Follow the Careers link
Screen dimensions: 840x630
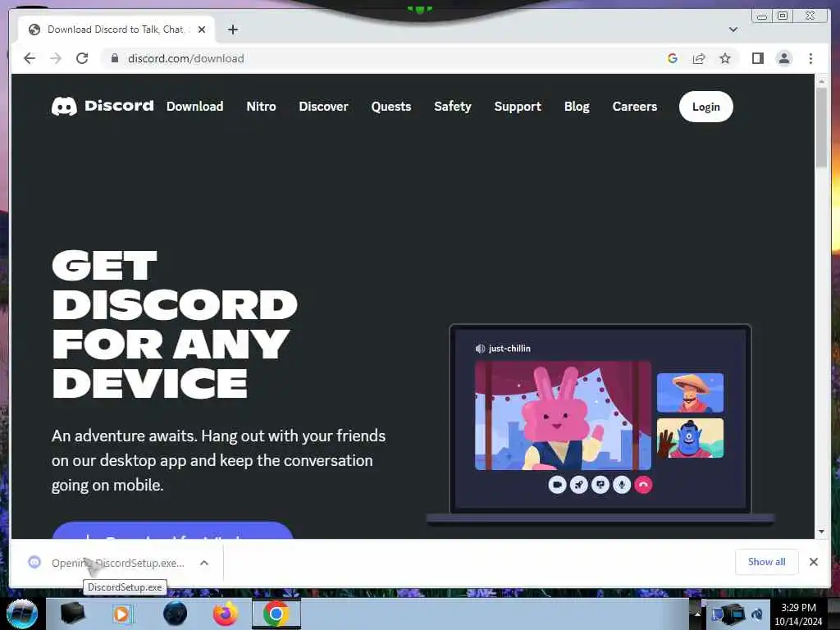(635, 106)
